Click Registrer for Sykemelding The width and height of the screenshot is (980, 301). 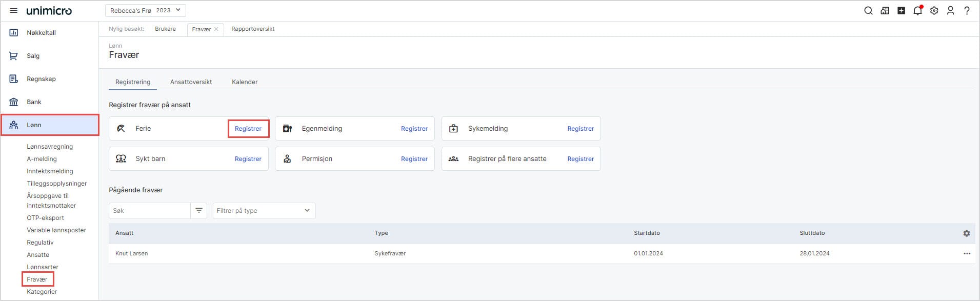pos(580,129)
